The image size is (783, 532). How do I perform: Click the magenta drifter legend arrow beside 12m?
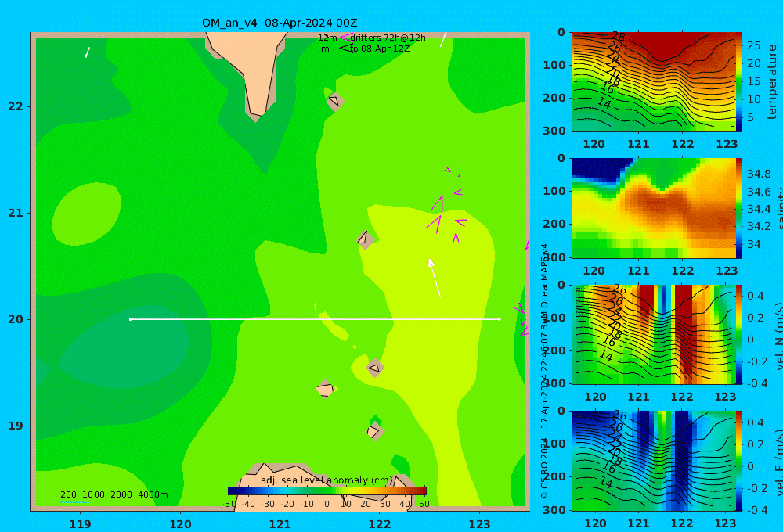(x=345, y=38)
